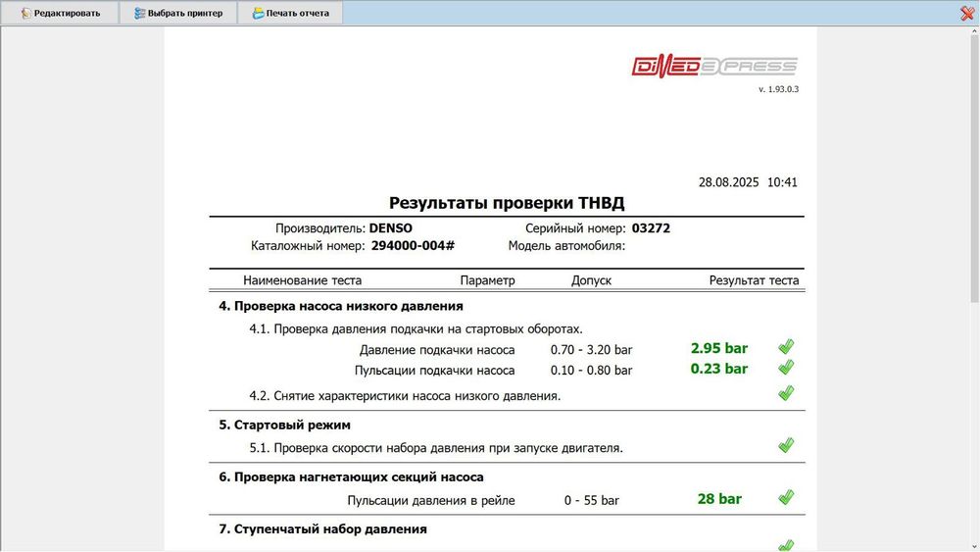Click the scrollbar down arrow
This screenshot has height=552, width=980.
point(974,546)
